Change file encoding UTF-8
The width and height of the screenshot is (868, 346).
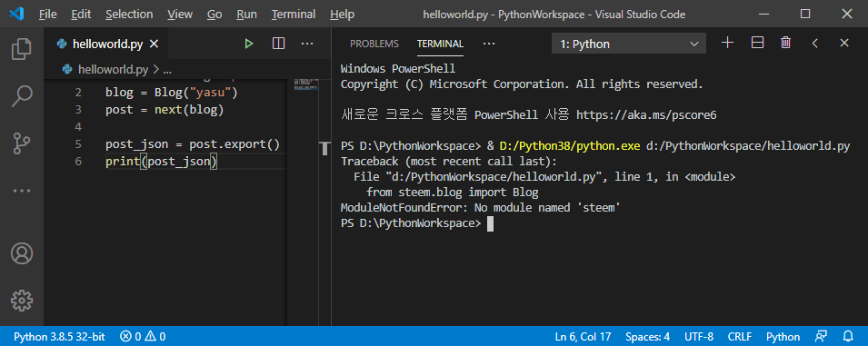[x=699, y=337]
